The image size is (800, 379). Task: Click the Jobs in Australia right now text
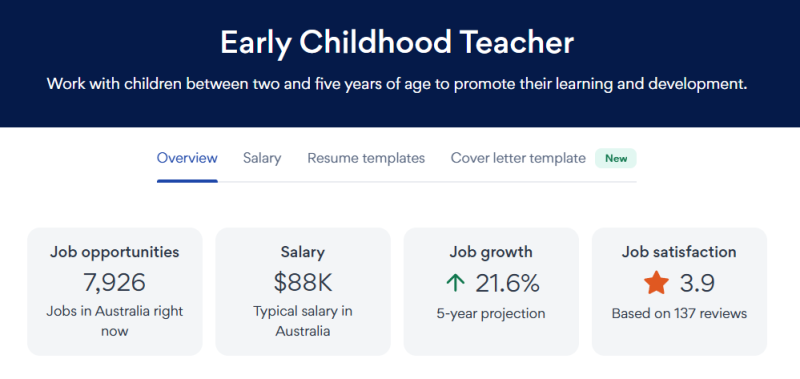coord(115,321)
